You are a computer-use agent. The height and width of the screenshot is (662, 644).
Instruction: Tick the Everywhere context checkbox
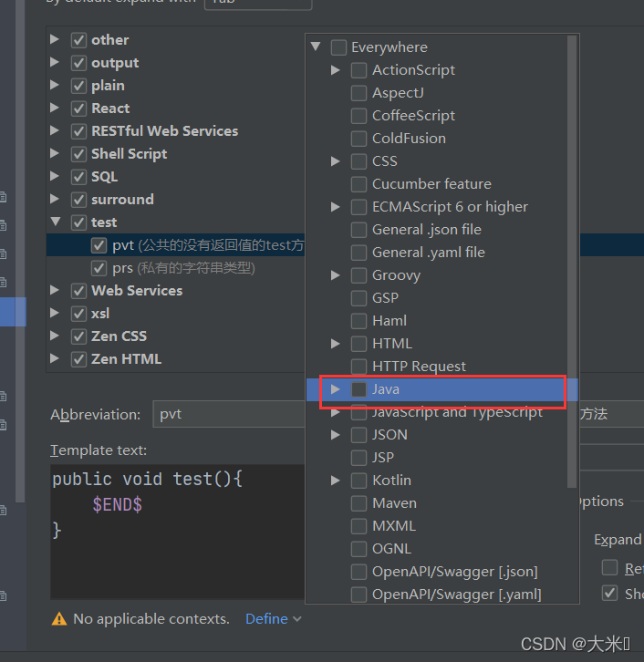point(338,47)
